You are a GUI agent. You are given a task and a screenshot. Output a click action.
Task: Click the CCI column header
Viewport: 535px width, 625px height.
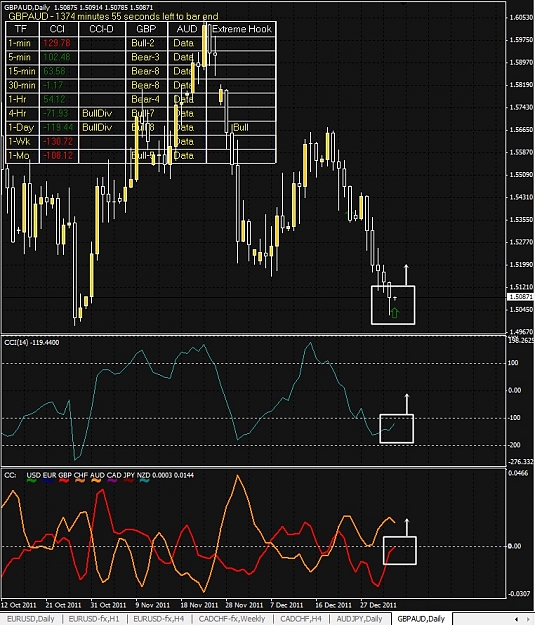click(57, 29)
